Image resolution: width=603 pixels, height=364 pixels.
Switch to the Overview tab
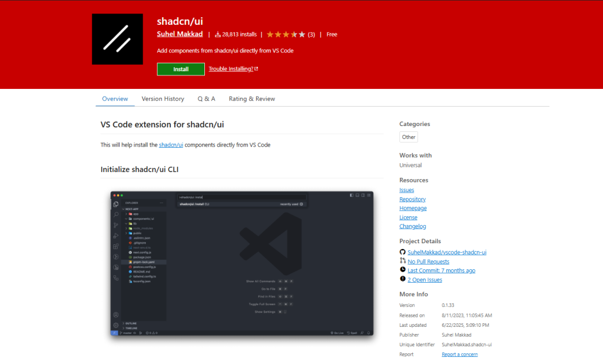coord(115,99)
